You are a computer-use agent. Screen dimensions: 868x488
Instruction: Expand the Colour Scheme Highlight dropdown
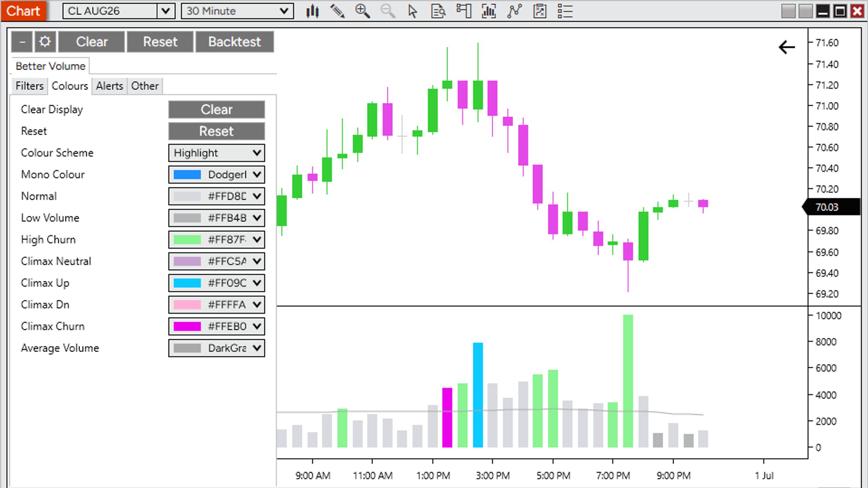217,153
